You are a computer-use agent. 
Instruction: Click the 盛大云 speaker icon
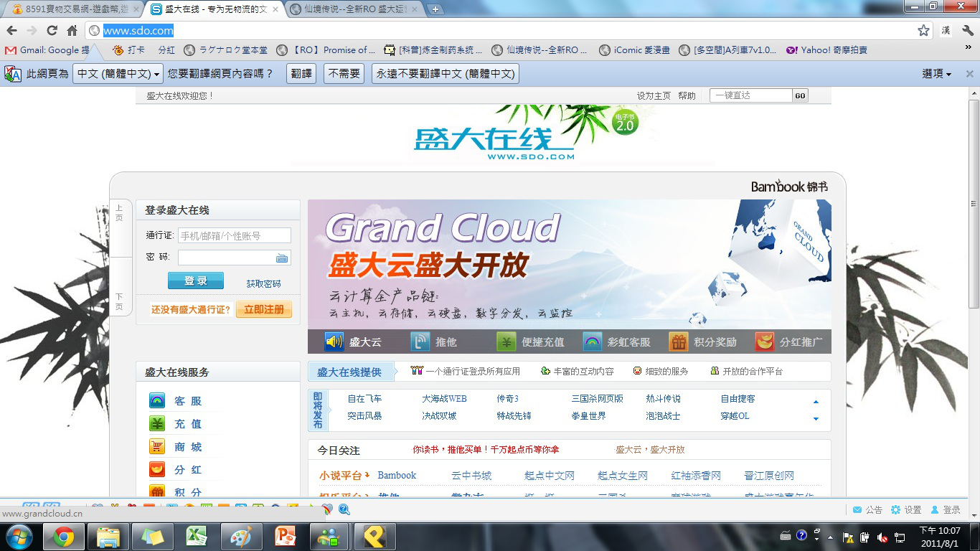[x=334, y=342]
